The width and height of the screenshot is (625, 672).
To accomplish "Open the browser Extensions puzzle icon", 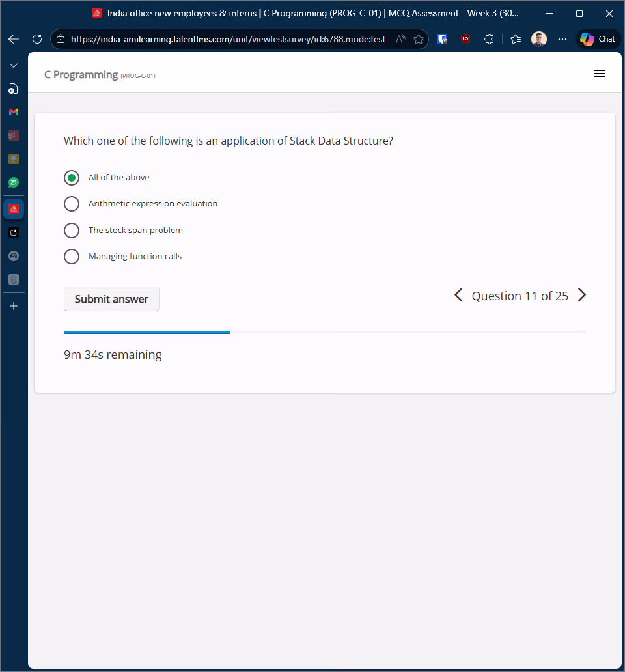I will click(x=489, y=39).
